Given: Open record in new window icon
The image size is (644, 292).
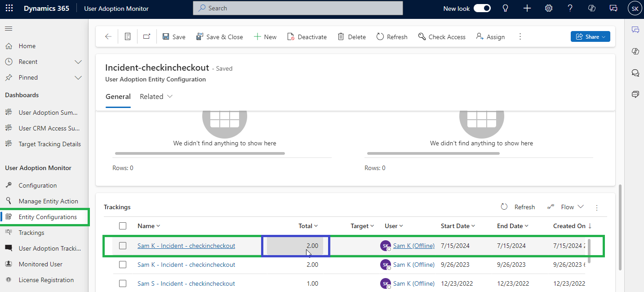Looking at the screenshot, I should [x=147, y=37].
